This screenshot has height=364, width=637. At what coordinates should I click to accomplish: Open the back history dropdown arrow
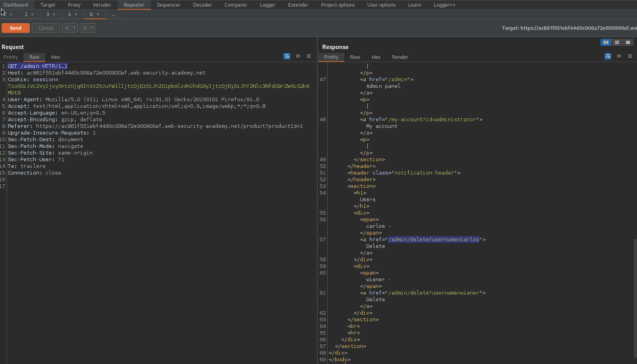coord(74,28)
